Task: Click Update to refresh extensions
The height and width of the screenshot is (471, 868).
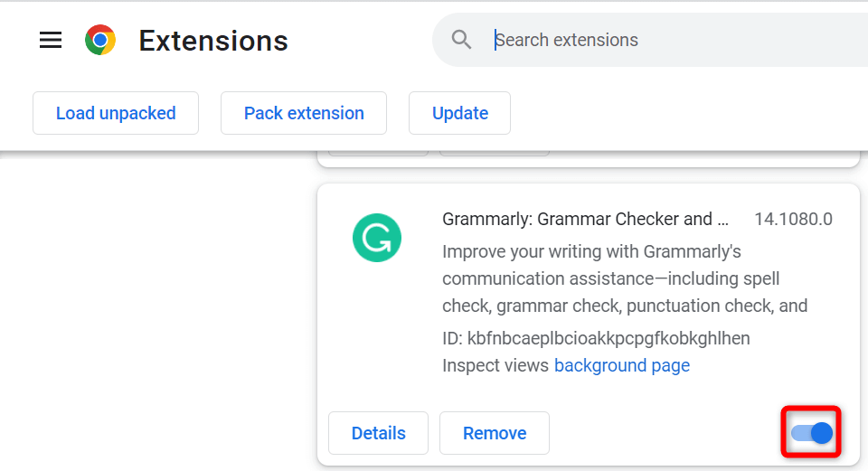Action: 459,113
